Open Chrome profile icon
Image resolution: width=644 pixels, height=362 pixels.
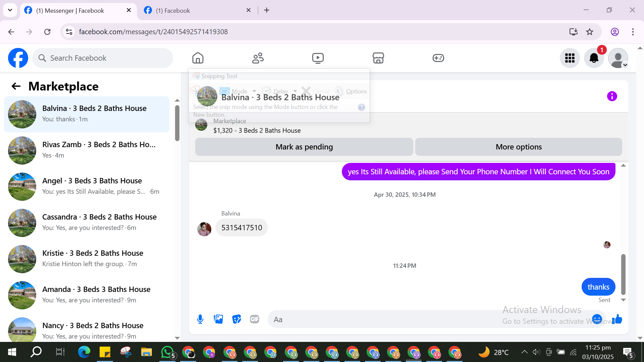(615, 32)
